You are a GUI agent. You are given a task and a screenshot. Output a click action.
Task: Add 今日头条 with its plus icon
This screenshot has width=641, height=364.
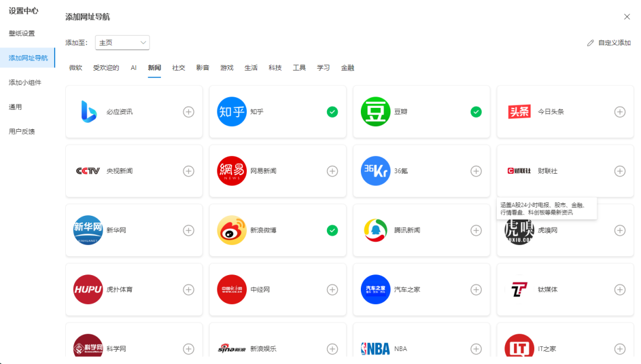(x=620, y=111)
